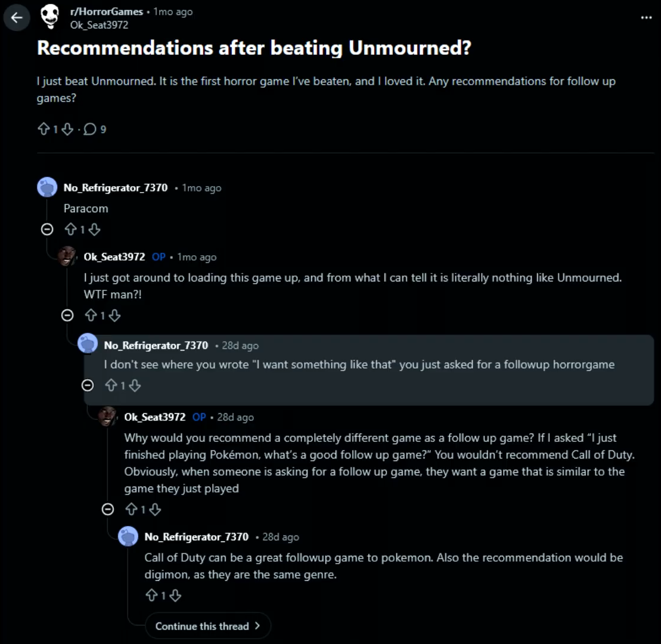Collapse the "WTF man?!" reply thread
The image size is (661, 644).
pos(67,315)
